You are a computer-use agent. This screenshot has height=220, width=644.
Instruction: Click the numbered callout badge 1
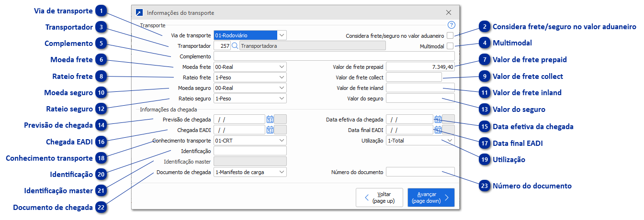click(x=101, y=11)
